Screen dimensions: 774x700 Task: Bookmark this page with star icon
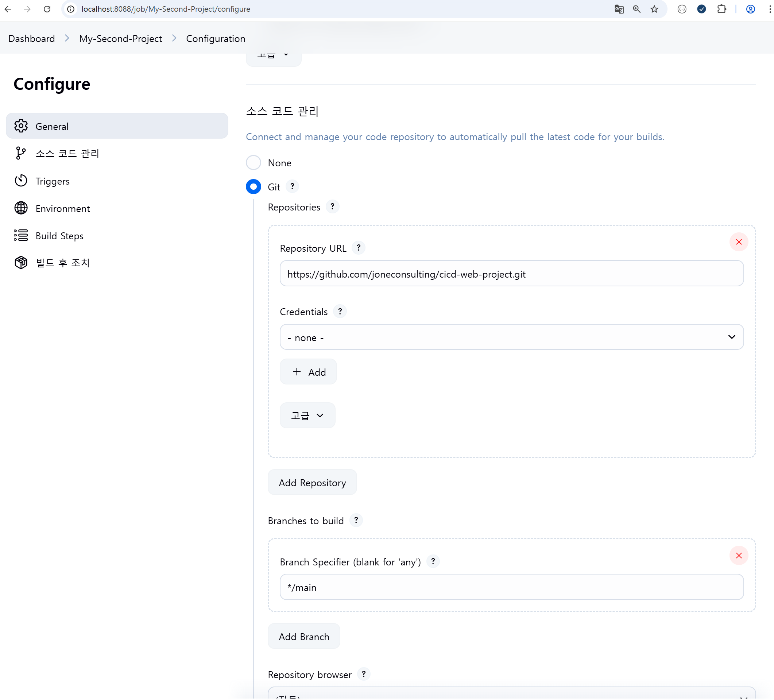[654, 9]
